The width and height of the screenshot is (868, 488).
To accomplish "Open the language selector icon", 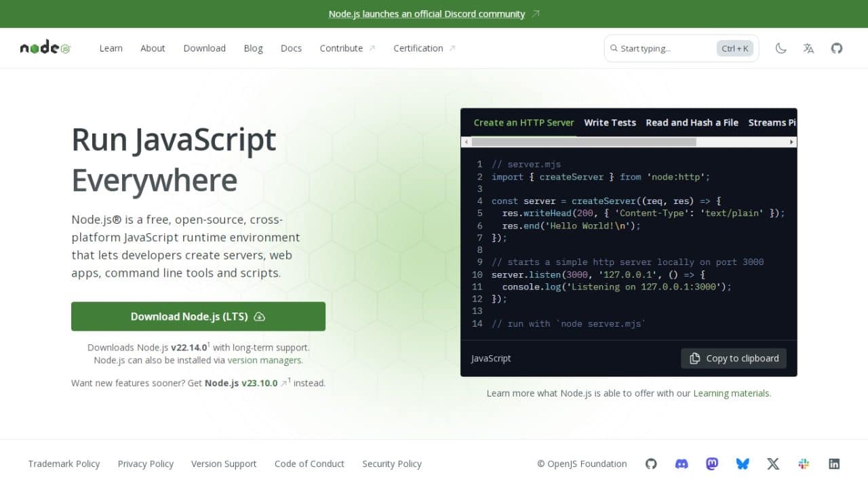I will click(808, 48).
